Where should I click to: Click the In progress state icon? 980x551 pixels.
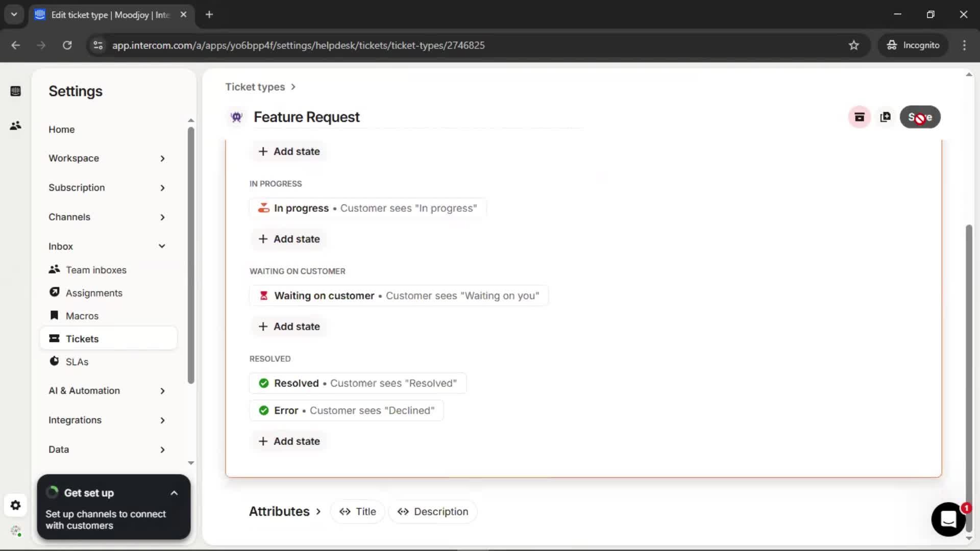[263, 208]
